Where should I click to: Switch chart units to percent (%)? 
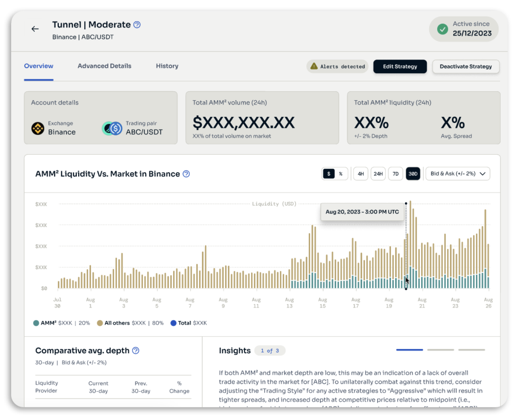[x=341, y=174]
